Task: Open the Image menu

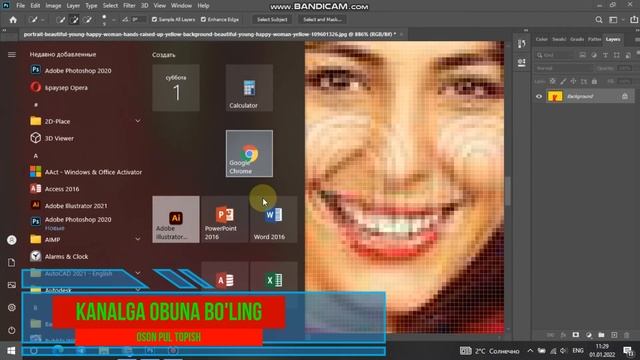Action: point(53,6)
